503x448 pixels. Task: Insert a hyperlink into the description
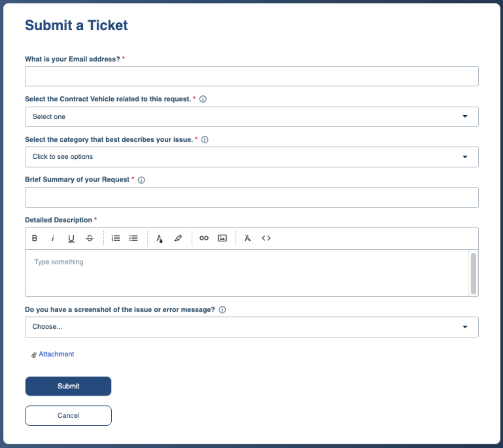204,238
